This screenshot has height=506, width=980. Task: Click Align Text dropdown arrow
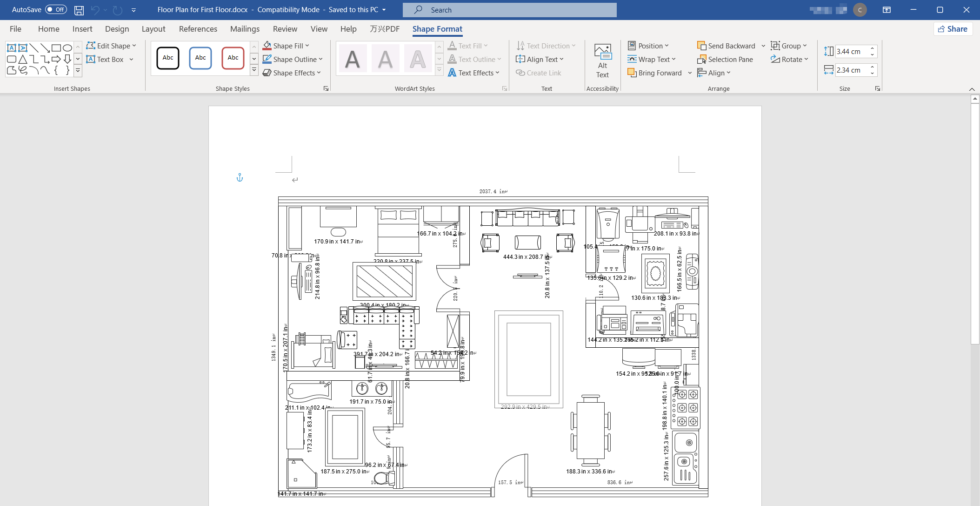coord(566,59)
